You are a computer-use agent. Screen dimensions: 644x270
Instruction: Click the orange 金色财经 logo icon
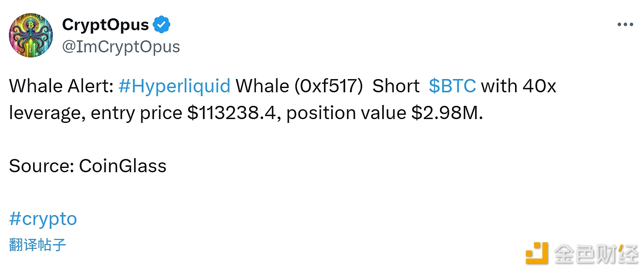pos(537,253)
